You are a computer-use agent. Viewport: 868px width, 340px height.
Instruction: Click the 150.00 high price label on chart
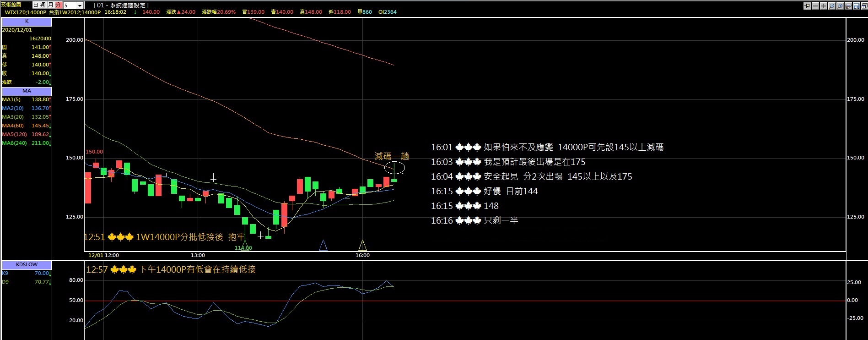(x=94, y=152)
